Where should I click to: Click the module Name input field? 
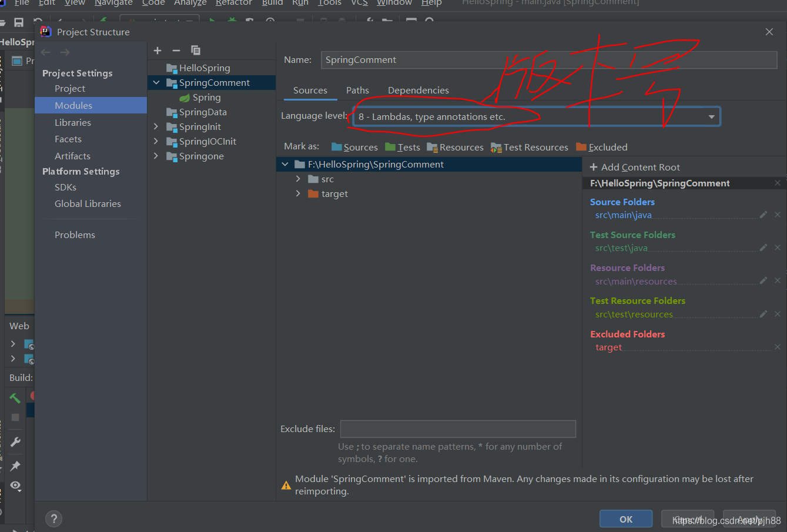549,60
